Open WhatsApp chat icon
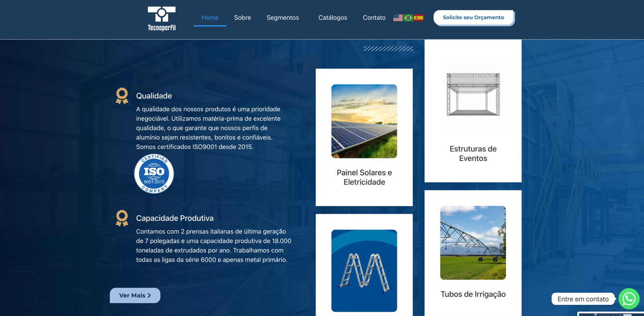The height and width of the screenshot is (316, 644). click(x=629, y=299)
